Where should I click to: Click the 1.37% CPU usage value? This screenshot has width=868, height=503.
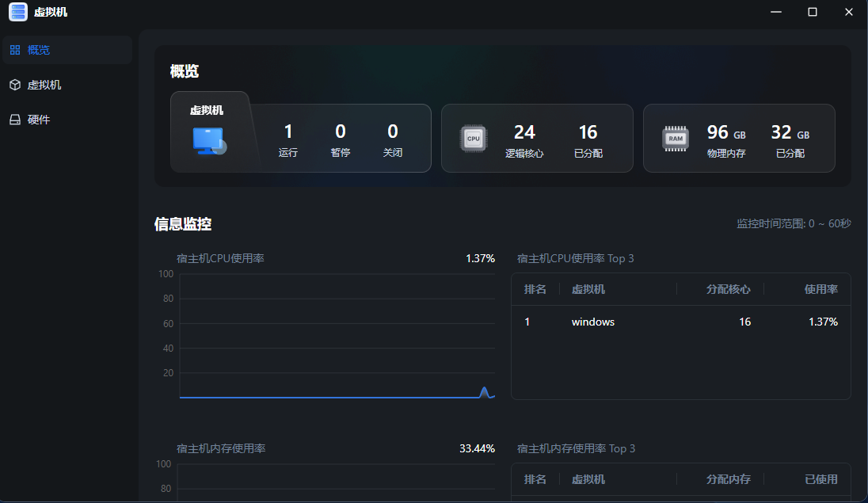480,258
